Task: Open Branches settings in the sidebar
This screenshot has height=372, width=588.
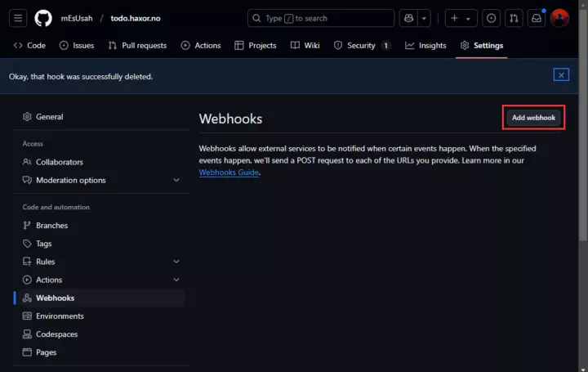Action: click(51, 226)
